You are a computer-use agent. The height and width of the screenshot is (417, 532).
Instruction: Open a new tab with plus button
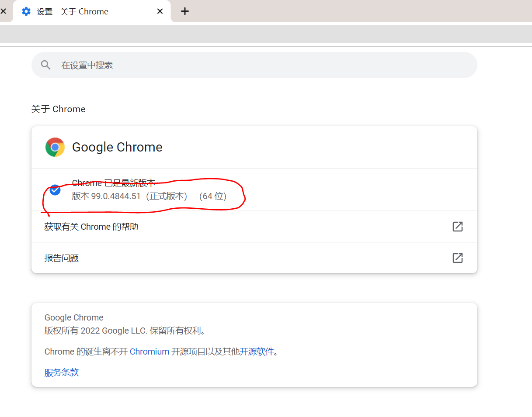(185, 11)
